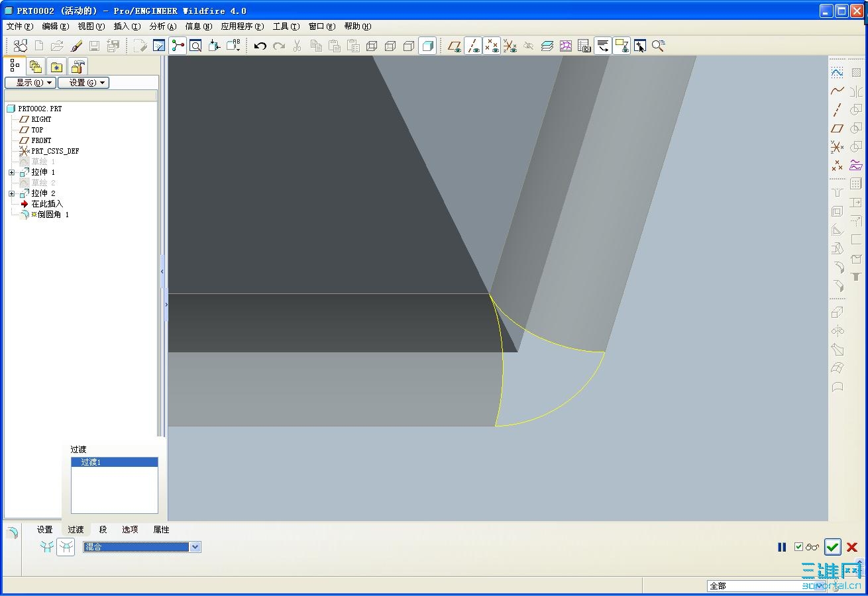868x596 pixels.
Task: Accept the round feature with green checkmark
Action: [833, 547]
